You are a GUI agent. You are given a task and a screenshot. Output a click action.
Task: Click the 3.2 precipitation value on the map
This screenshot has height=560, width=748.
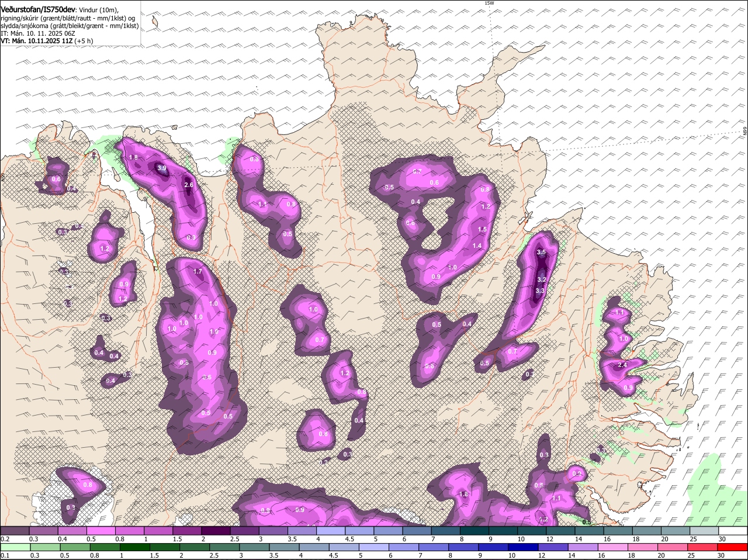tap(541, 280)
